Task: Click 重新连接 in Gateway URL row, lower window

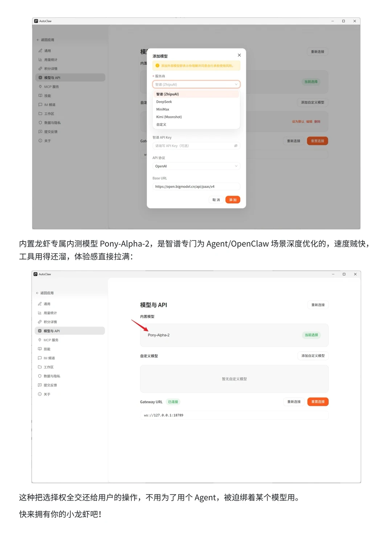Action: click(x=294, y=402)
